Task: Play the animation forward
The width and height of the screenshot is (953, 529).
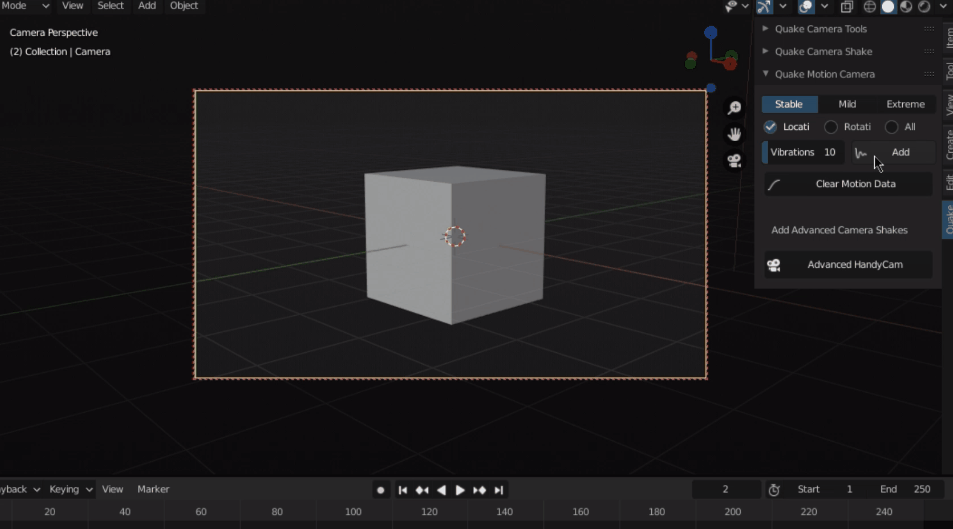Action: coord(460,490)
